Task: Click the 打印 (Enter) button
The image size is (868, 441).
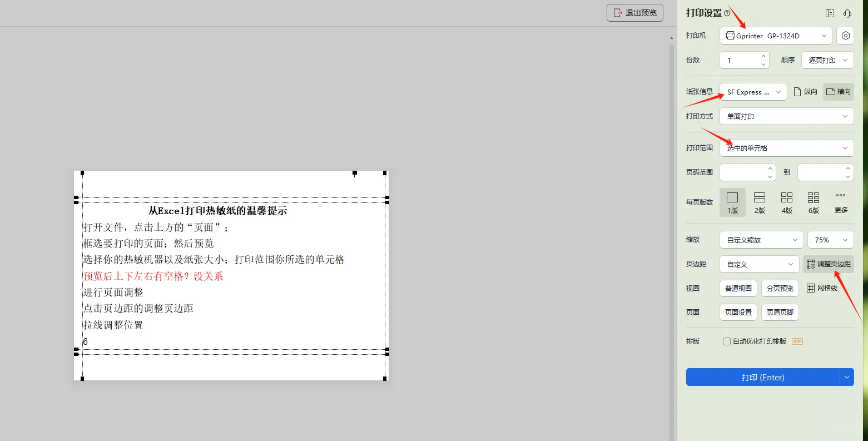Action: click(763, 377)
